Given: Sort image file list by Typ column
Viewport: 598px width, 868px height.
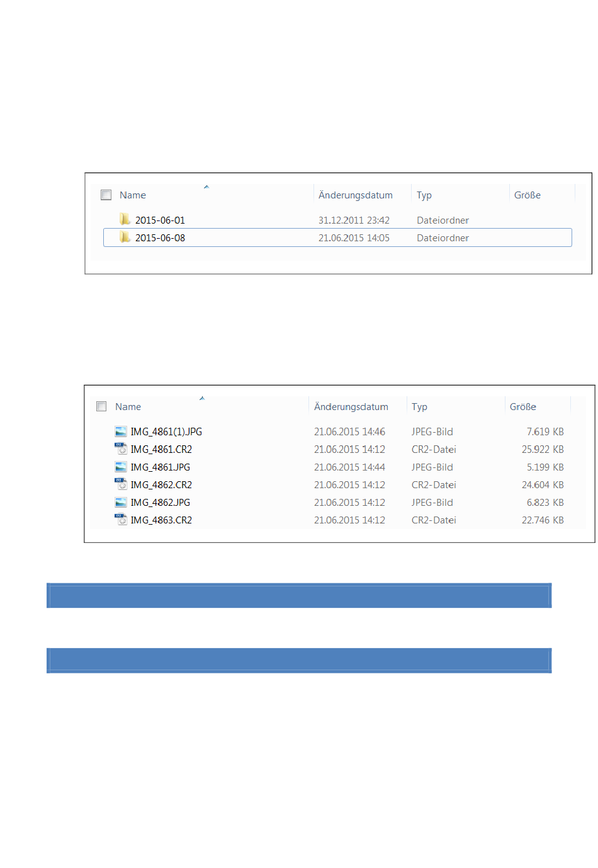Looking at the screenshot, I should (419, 407).
